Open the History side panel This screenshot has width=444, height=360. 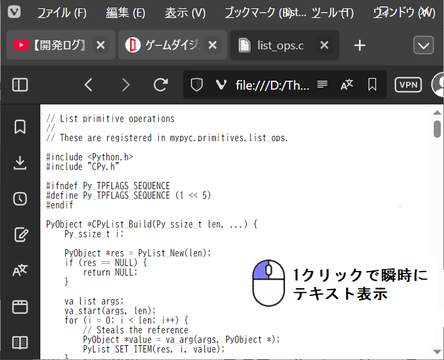20,199
